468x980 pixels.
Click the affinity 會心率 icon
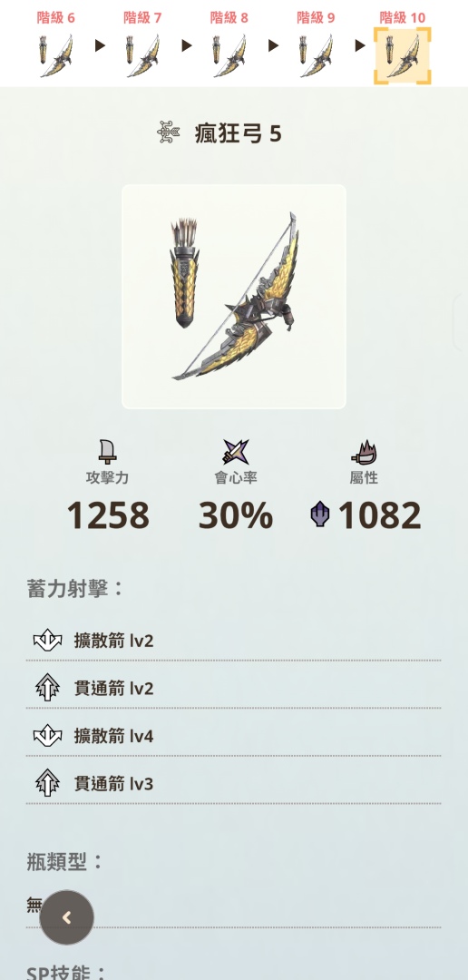click(236, 452)
